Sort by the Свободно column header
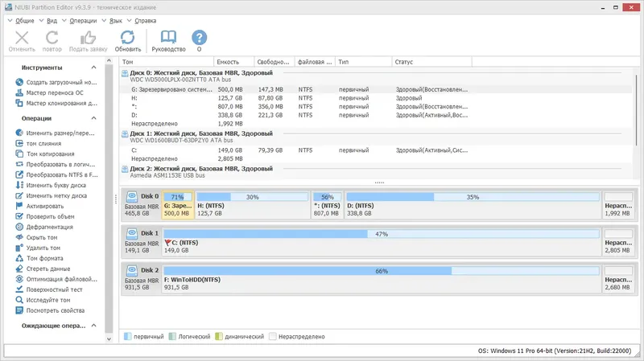 pyautogui.click(x=275, y=62)
